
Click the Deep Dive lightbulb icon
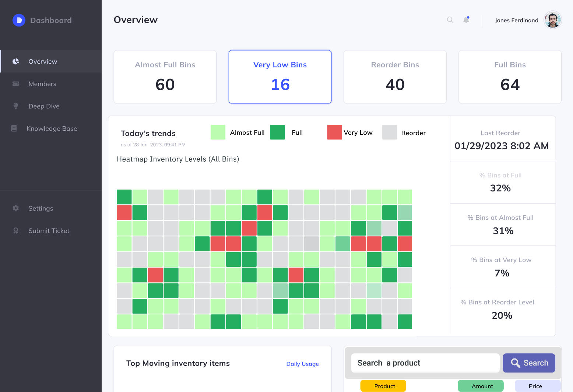[16, 106]
